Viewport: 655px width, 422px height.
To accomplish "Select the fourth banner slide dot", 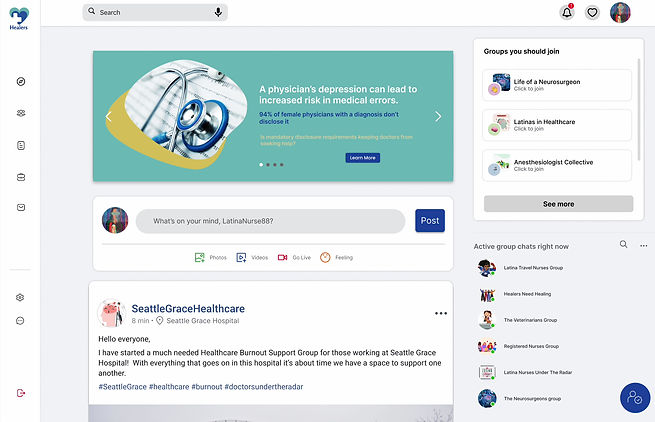I will pos(282,165).
